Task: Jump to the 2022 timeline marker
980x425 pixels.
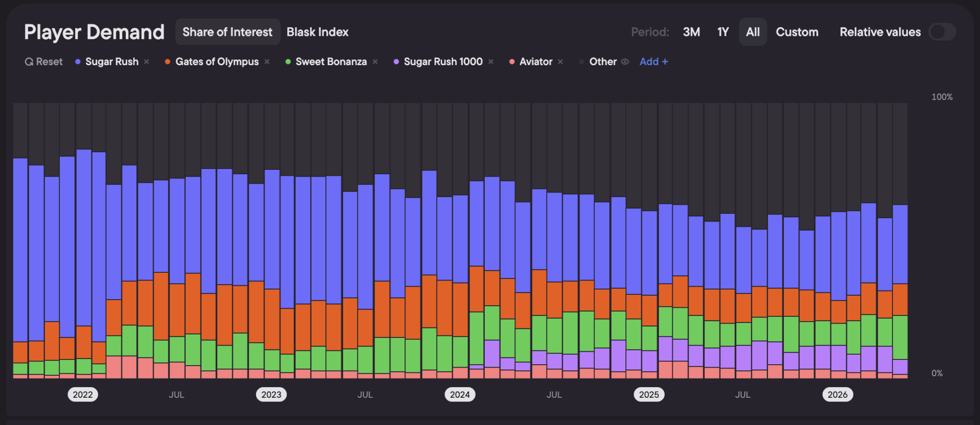Action: [83, 394]
